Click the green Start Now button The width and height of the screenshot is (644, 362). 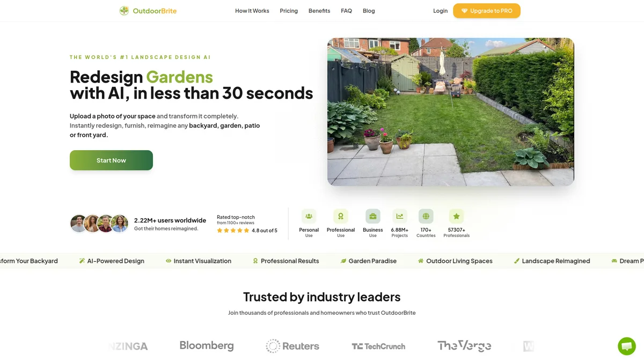pos(111,160)
